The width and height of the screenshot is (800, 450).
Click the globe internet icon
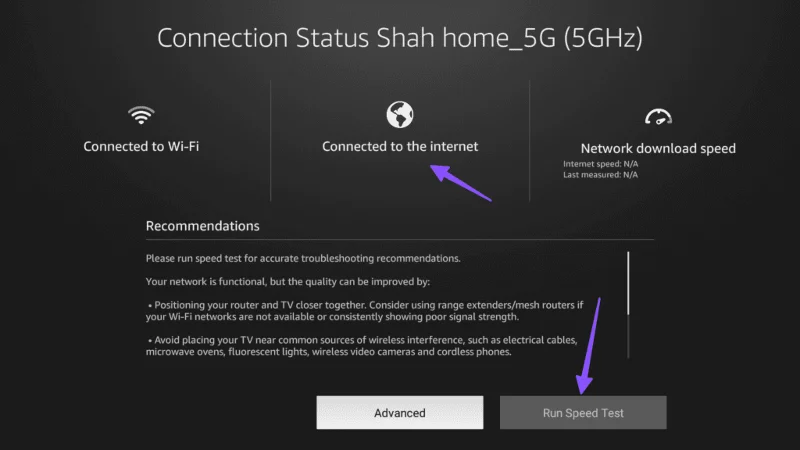point(400,114)
